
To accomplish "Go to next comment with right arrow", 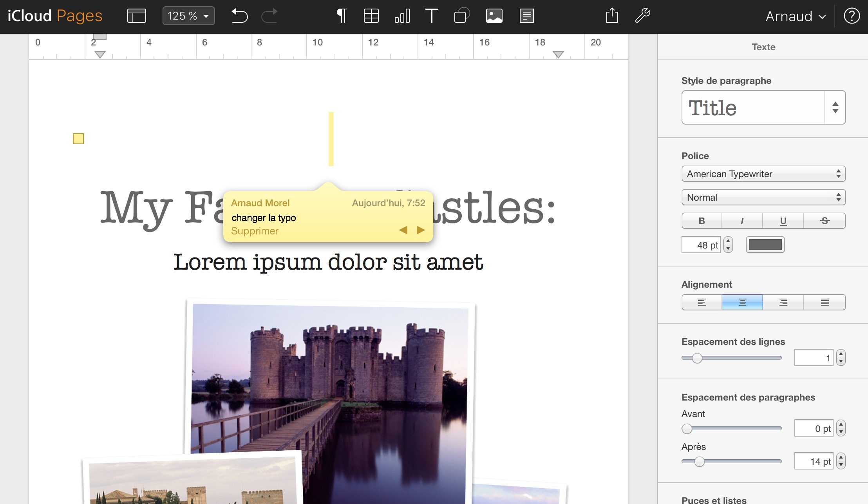I will tap(421, 230).
